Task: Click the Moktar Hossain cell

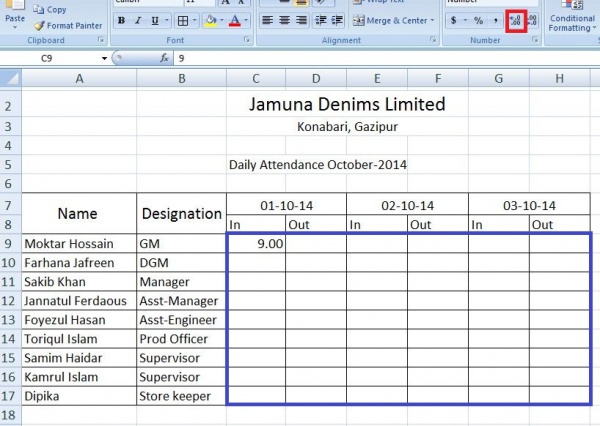Action: pos(79,243)
